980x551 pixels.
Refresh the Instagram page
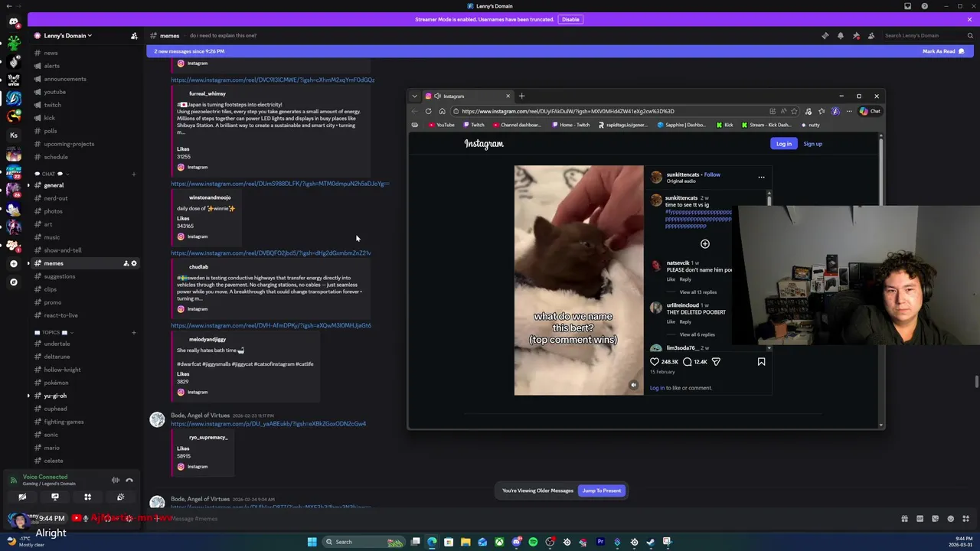coord(428,111)
